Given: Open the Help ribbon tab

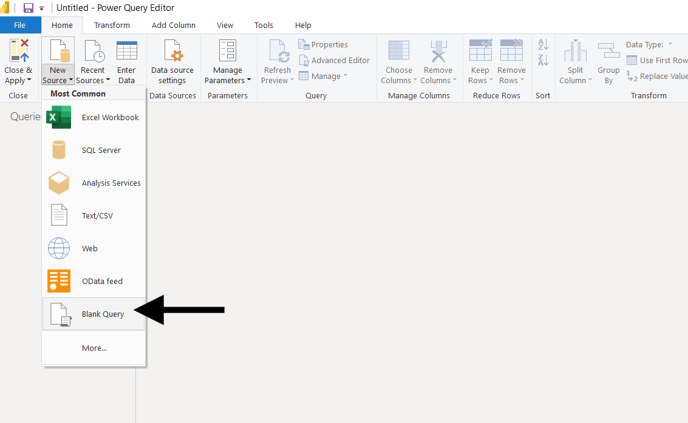Looking at the screenshot, I should click(303, 25).
